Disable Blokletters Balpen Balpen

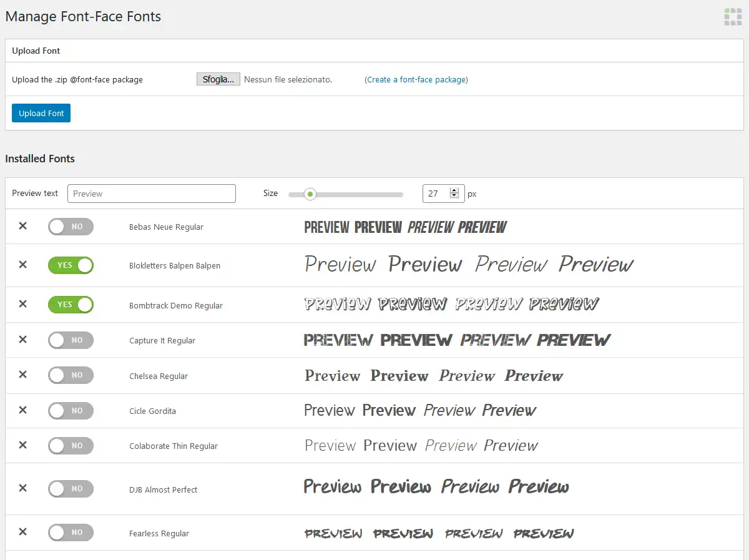coord(71,265)
